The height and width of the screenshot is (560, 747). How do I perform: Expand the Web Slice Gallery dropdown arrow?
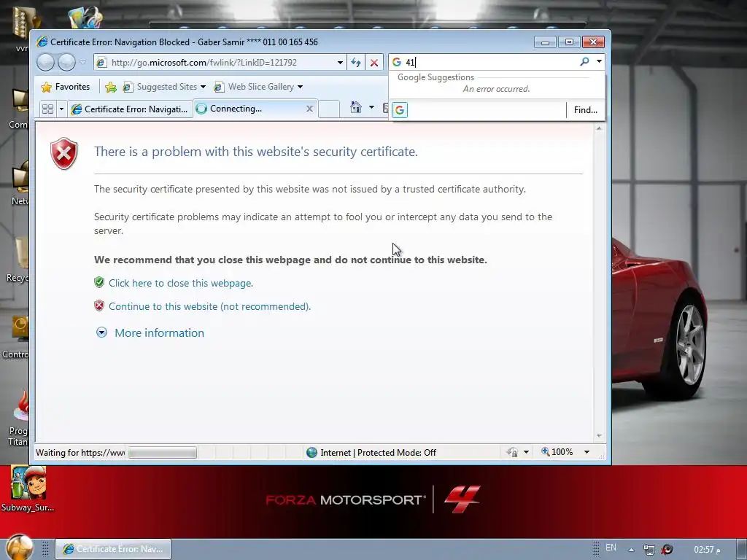click(x=300, y=87)
